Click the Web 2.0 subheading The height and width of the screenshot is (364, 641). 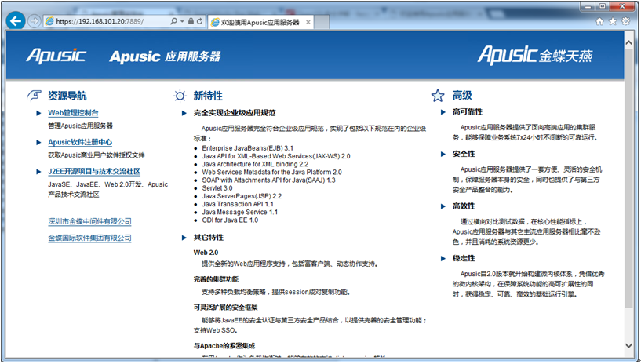[x=206, y=253]
